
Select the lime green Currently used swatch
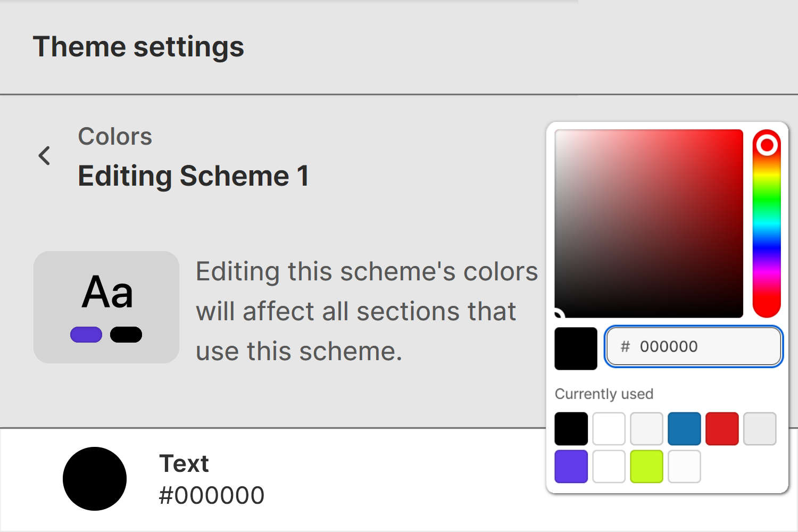click(646, 466)
